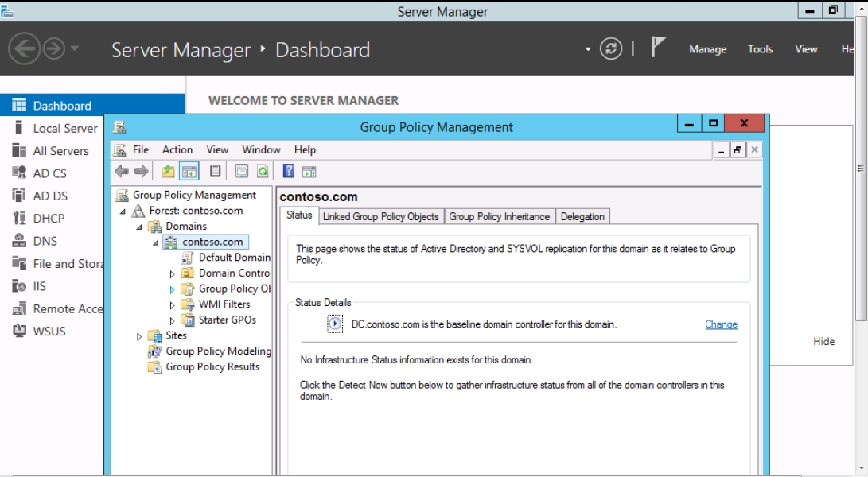Click the Group Policy Management root node icon
The height and width of the screenshot is (477, 868).
coord(121,195)
